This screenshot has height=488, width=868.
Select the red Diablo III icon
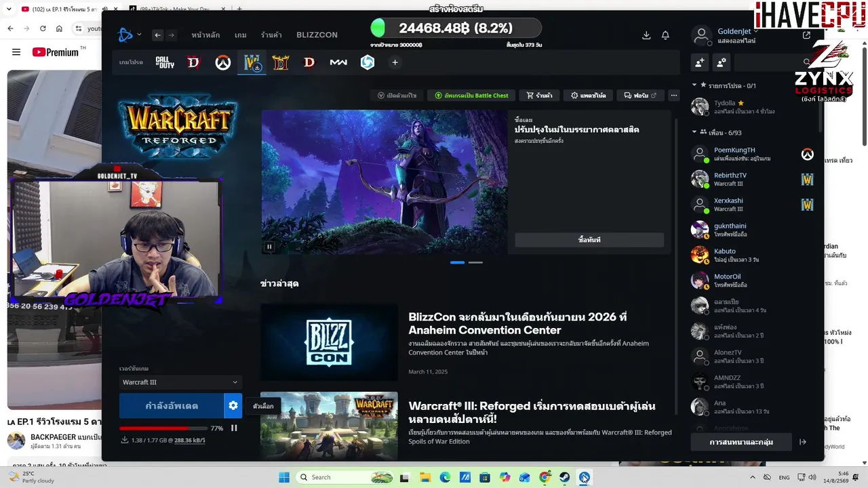(309, 62)
